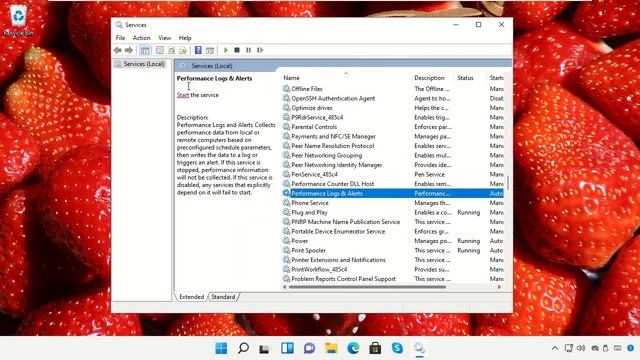640x360 pixels.
Task: Select the Phone Service row
Action: click(393, 203)
